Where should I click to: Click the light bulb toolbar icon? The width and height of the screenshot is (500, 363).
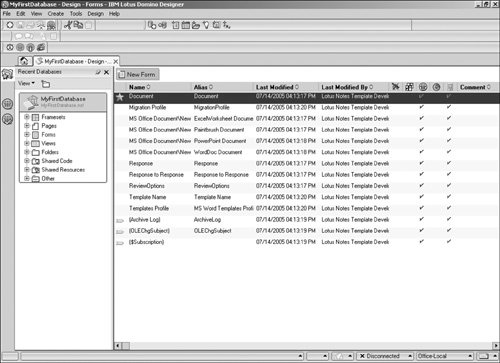206,25
